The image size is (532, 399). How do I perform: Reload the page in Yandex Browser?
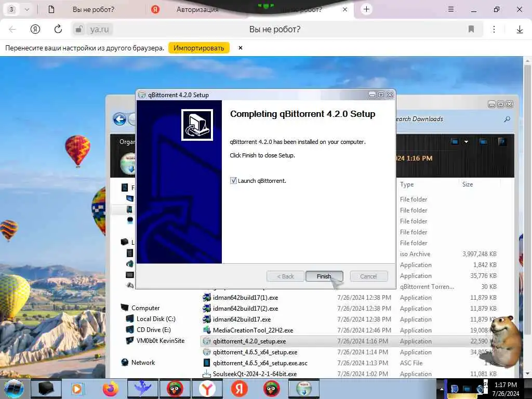coord(58,29)
